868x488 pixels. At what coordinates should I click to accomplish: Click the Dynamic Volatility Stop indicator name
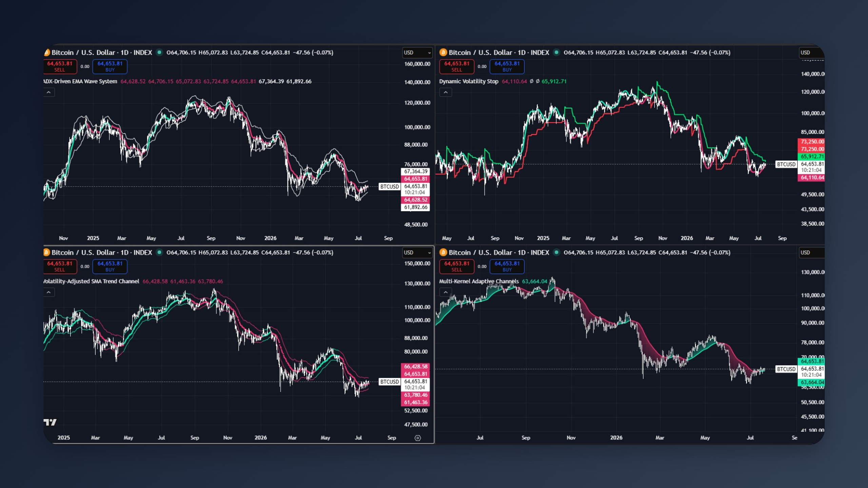point(469,81)
